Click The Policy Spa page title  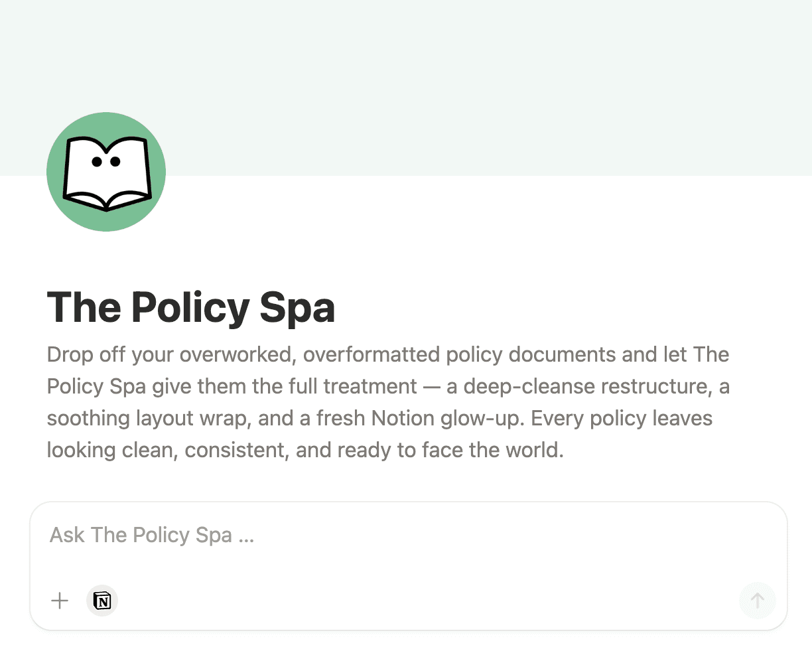[190, 307]
